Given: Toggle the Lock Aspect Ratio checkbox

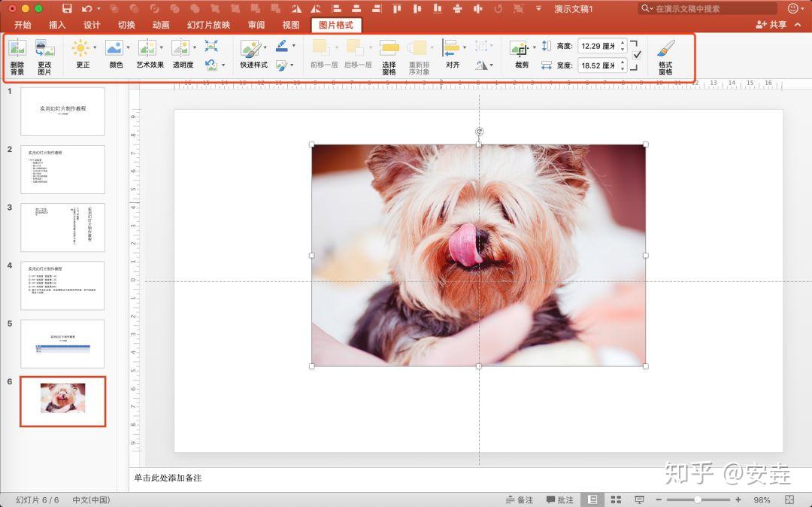Looking at the screenshot, I should click(637, 54).
